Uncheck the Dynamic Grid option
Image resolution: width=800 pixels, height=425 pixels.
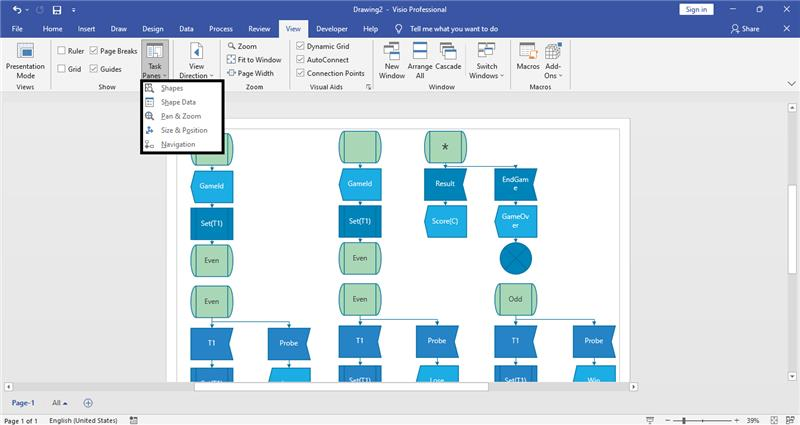click(x=300, y=46)
